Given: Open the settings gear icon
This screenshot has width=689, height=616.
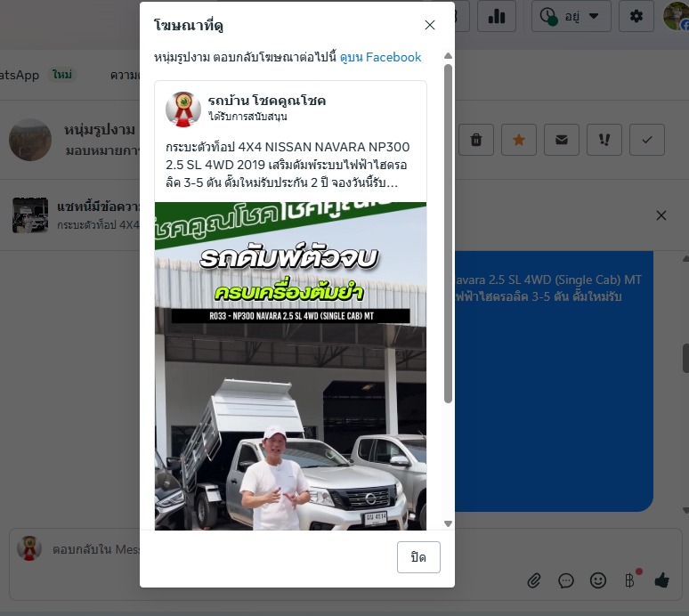Looking at the screenshot, I should (x=636, y=16).
